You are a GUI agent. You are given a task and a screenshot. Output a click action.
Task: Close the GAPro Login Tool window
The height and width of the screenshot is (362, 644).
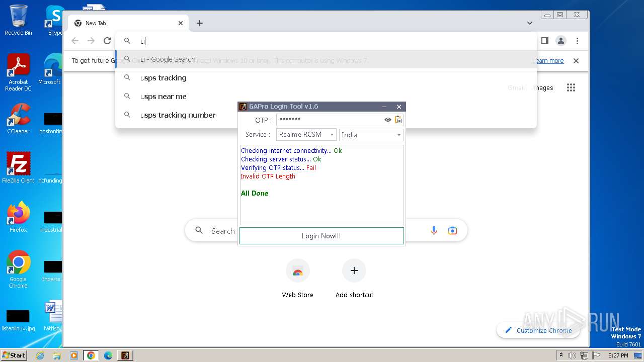pos(399,107)
